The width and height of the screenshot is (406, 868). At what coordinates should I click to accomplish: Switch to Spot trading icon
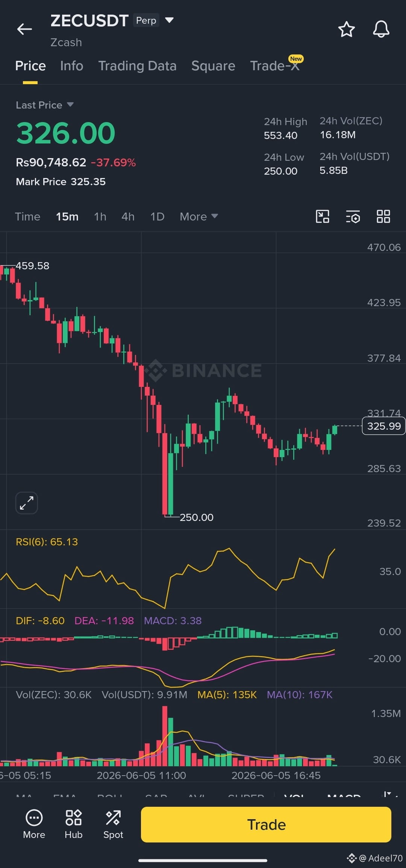pyautogui.click(x=113, y=824)
